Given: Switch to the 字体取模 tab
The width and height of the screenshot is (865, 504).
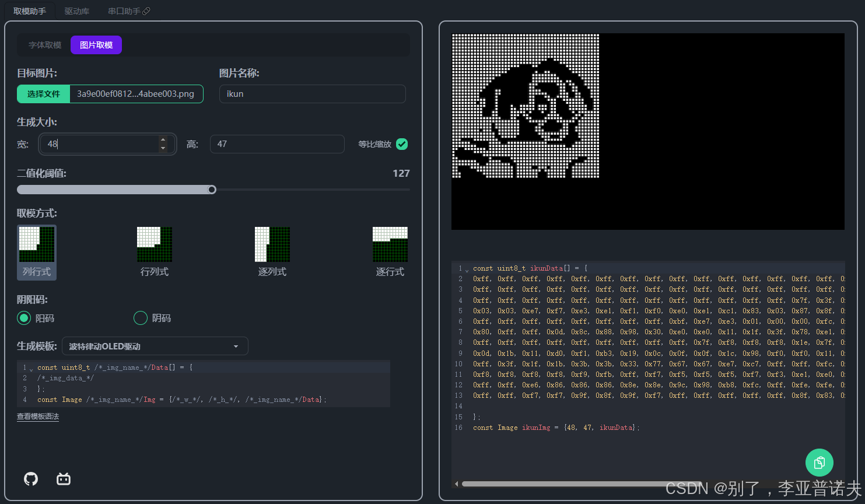Looking at the screenshot, I should [x=45, y=45].
